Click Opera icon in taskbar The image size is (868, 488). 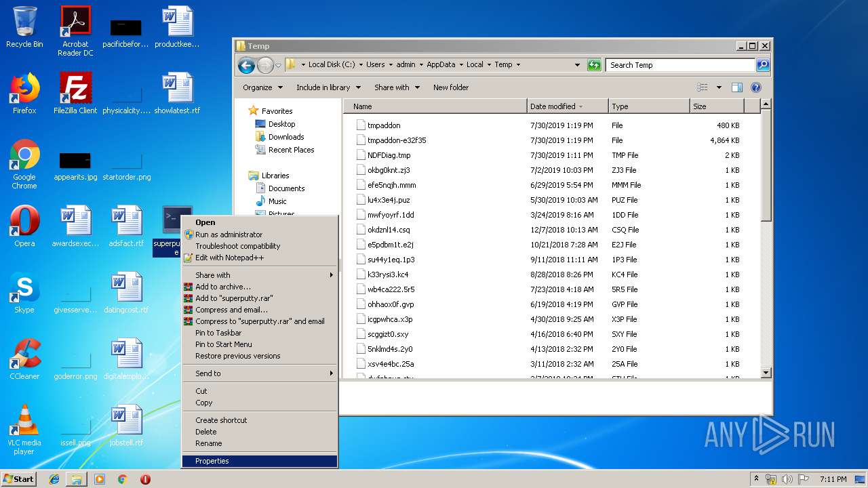[145, 479]
